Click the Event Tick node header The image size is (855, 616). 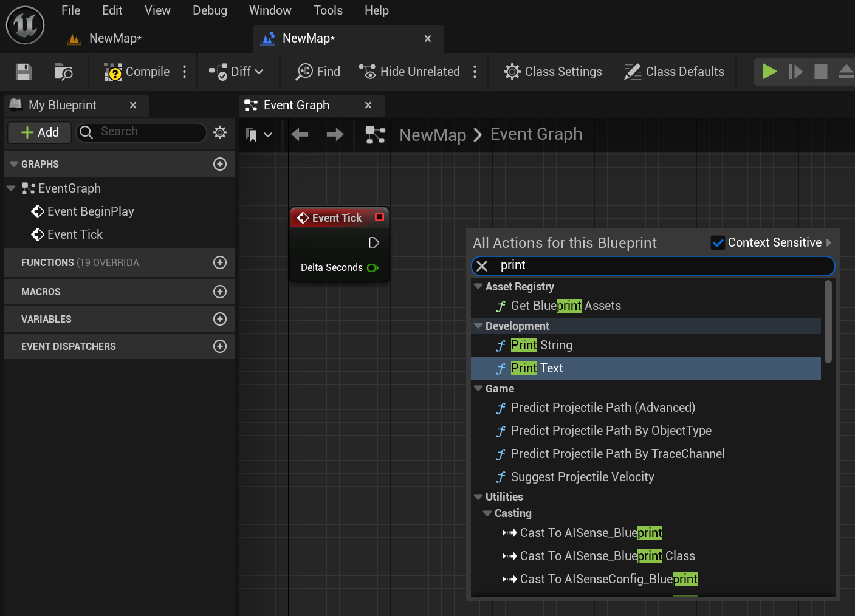tap(339, 217)
